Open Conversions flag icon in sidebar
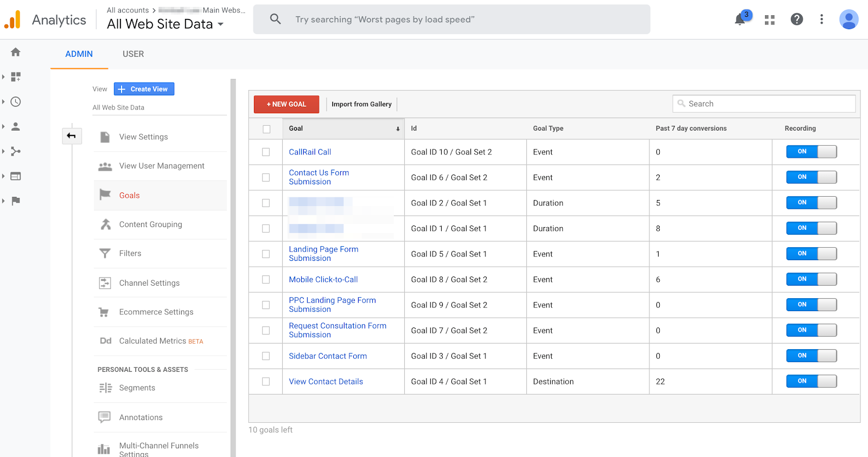This screenshot has width=868, height=457. (16, 201)
